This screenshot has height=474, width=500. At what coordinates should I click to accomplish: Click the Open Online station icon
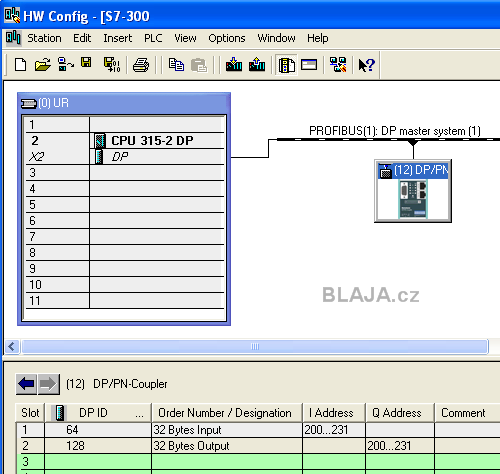tap(65, 64)
